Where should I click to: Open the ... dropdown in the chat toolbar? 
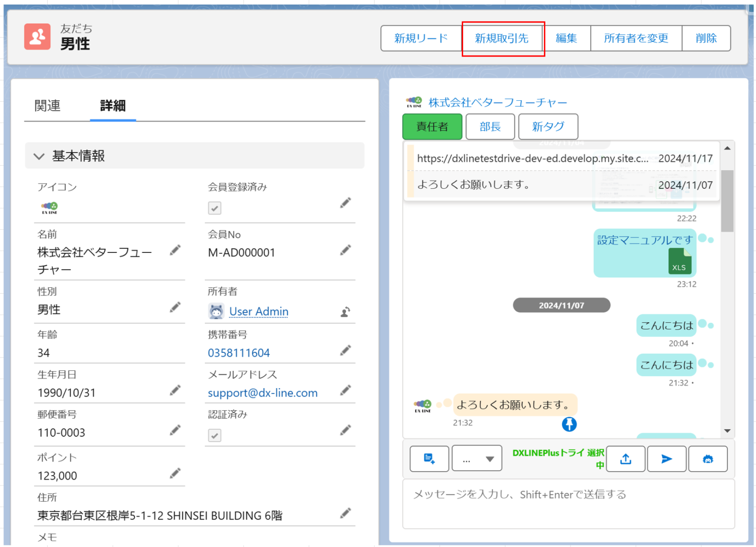click(476, 458)
